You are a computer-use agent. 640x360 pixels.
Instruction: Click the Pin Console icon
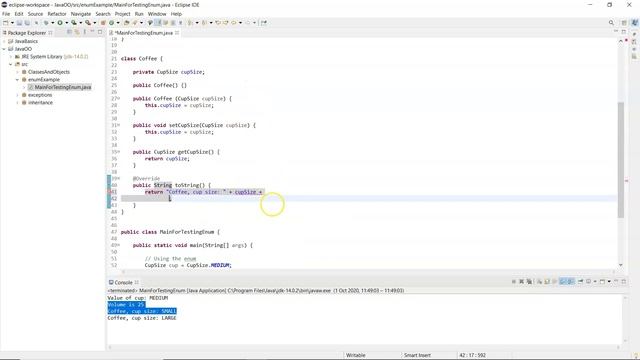(x=580, y=282)
